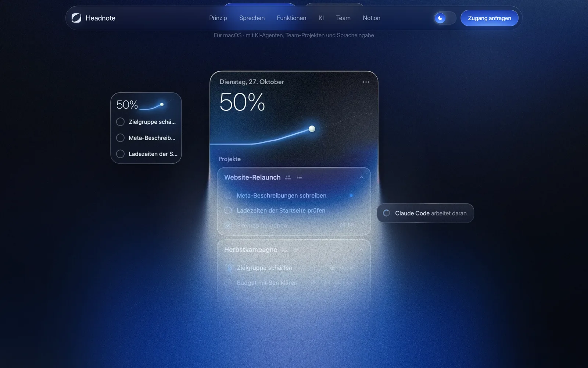Click the Für macOS subtitle text
588x368 pixels.
coord(294,35)
